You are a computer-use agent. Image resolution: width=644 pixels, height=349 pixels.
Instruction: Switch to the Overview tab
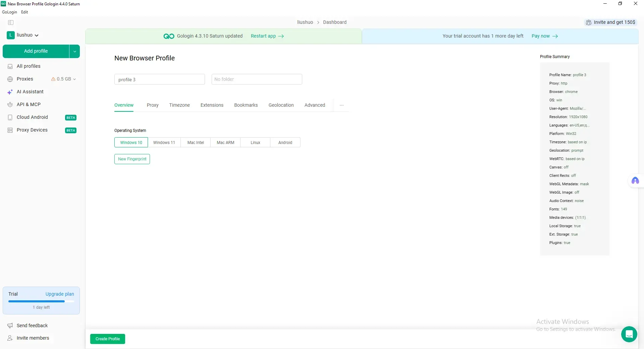[x=124, y=105]
